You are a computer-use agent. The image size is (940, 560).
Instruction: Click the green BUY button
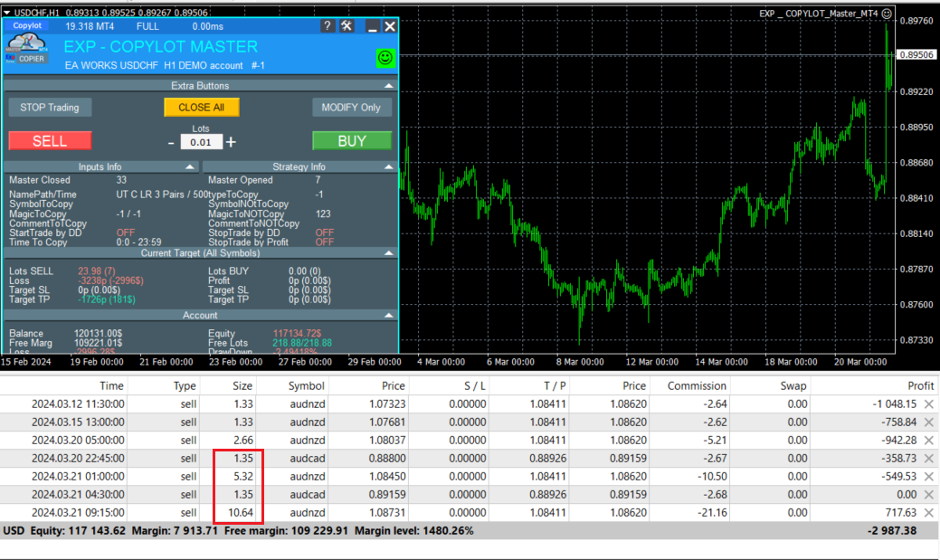(352, 141)
